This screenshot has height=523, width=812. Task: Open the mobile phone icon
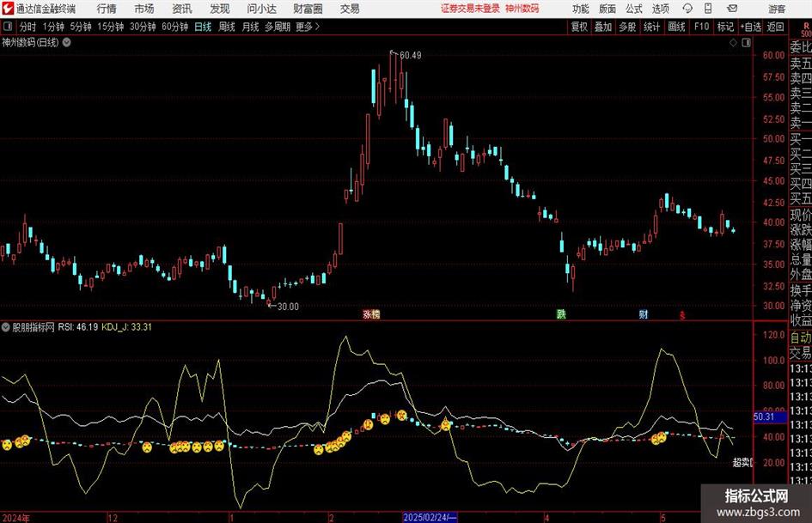point(708,9)
